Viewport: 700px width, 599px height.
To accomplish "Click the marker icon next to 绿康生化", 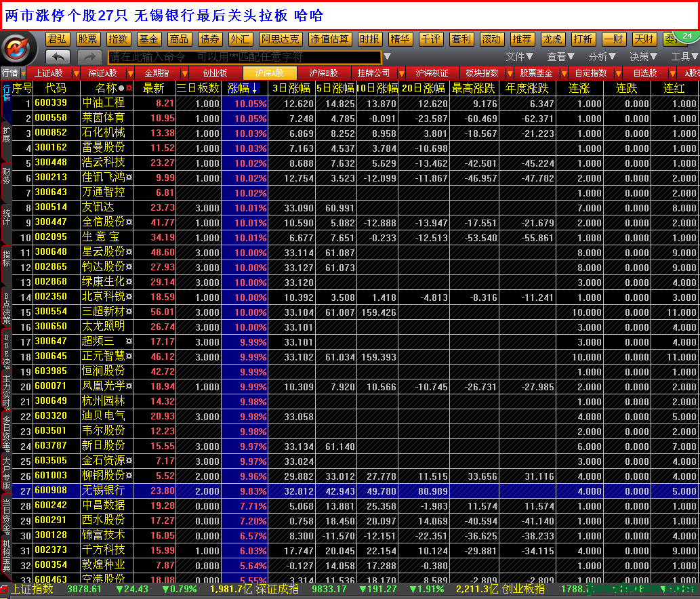I will [129, 282].
